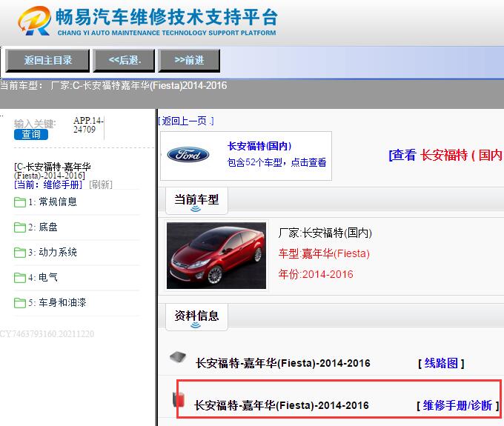Screen dimensions: 504x426
Task: Open folder icon for 3: 动力系统
Action: tap(20, 253)
